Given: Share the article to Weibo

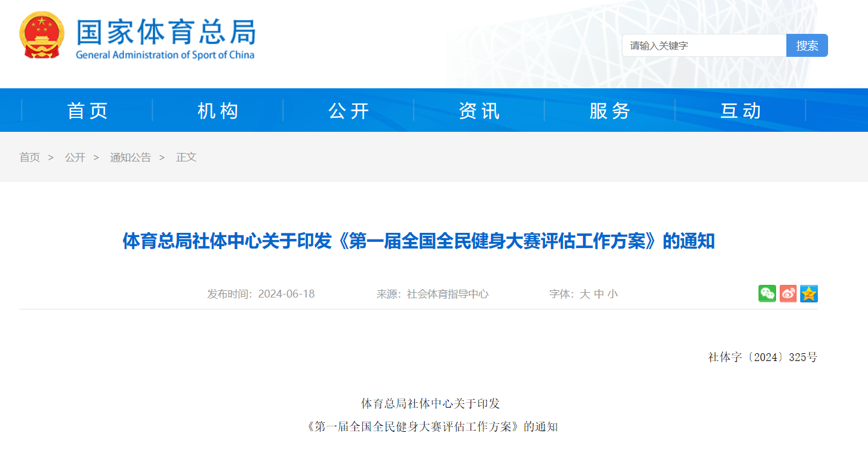Looking at the screenshot, I should 788,293.
